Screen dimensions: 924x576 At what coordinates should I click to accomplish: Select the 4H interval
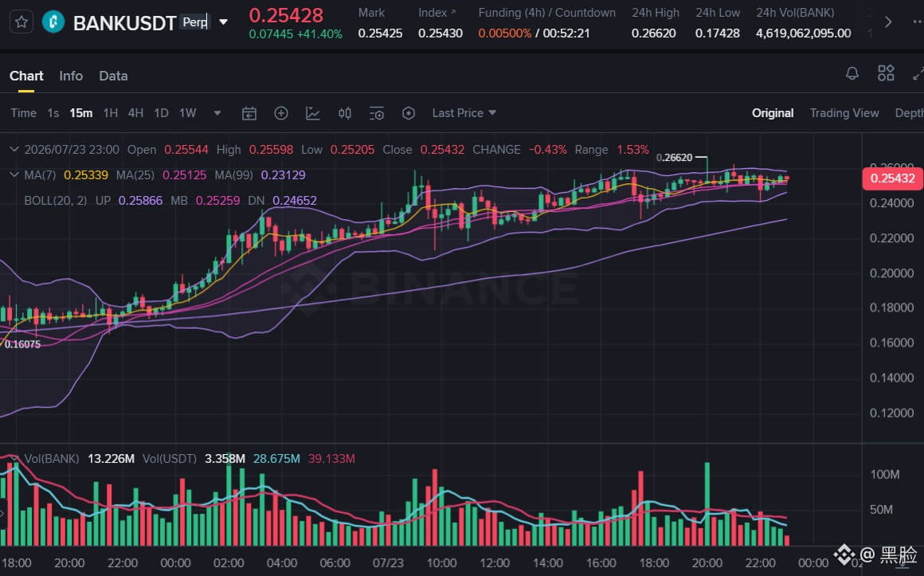coord(135,113)
